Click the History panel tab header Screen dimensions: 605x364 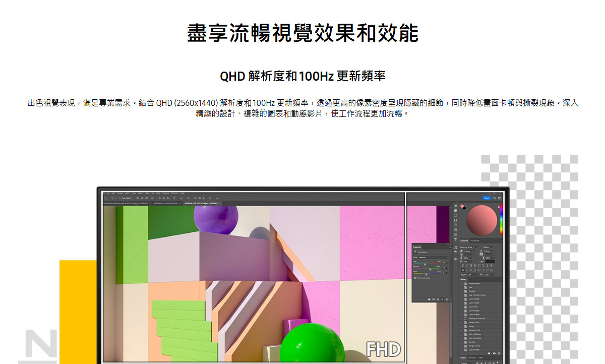463,279
